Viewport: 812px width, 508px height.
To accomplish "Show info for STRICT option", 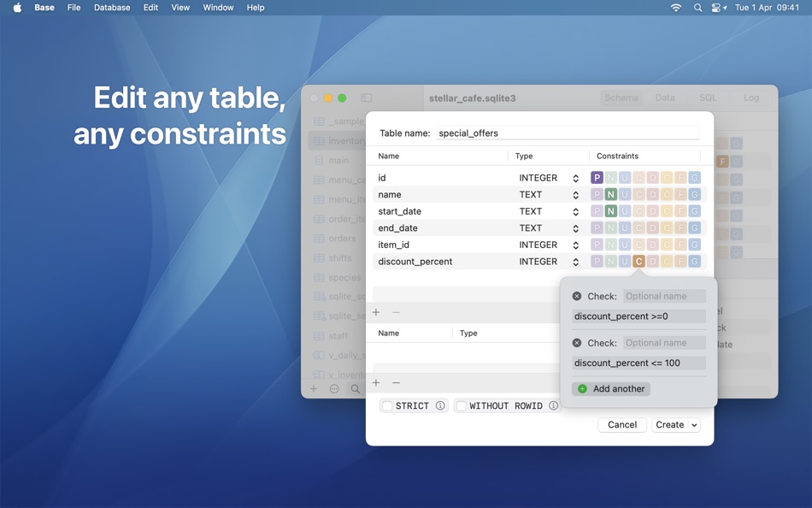I will 440,406.
